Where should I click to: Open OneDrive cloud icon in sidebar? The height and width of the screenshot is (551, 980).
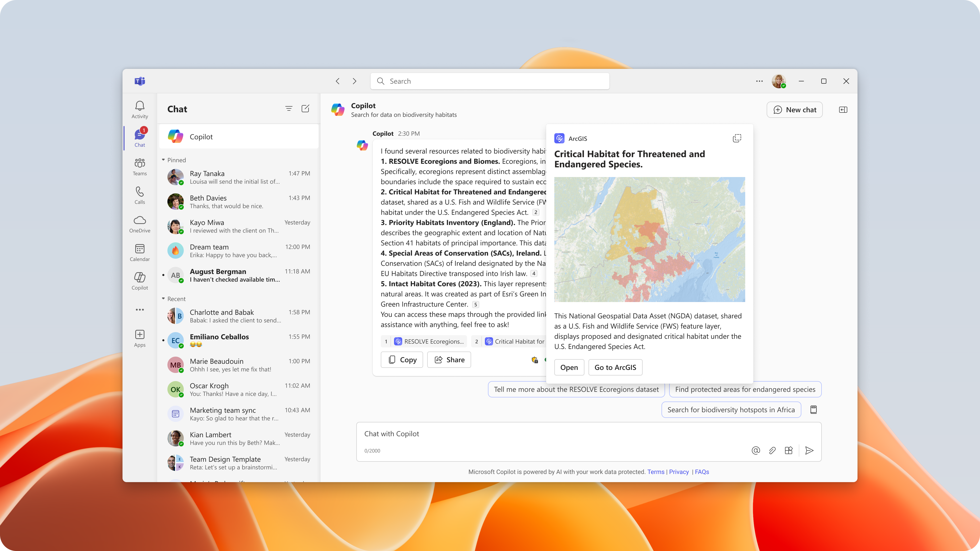click(140, 224)
